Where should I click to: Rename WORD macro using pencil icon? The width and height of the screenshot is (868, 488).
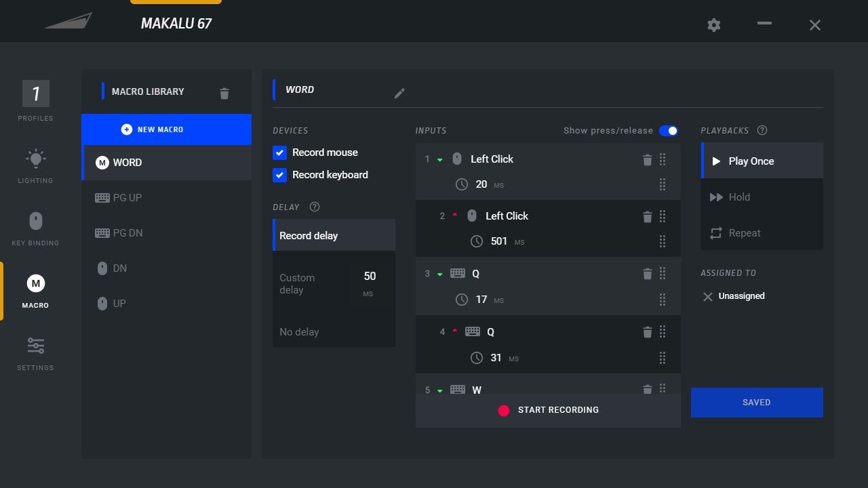point(399,94)
